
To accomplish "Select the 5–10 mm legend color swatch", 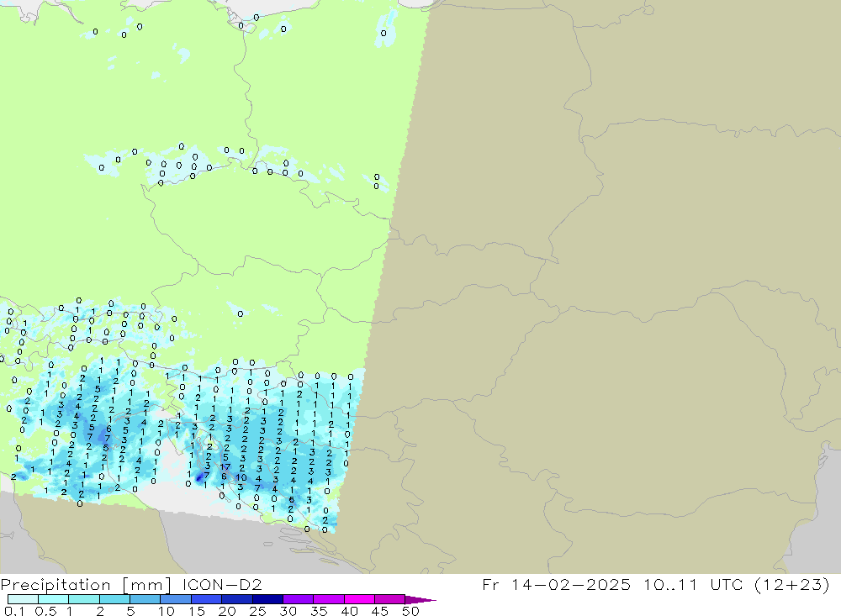I will pyautogui.click(x=145, y=599).
